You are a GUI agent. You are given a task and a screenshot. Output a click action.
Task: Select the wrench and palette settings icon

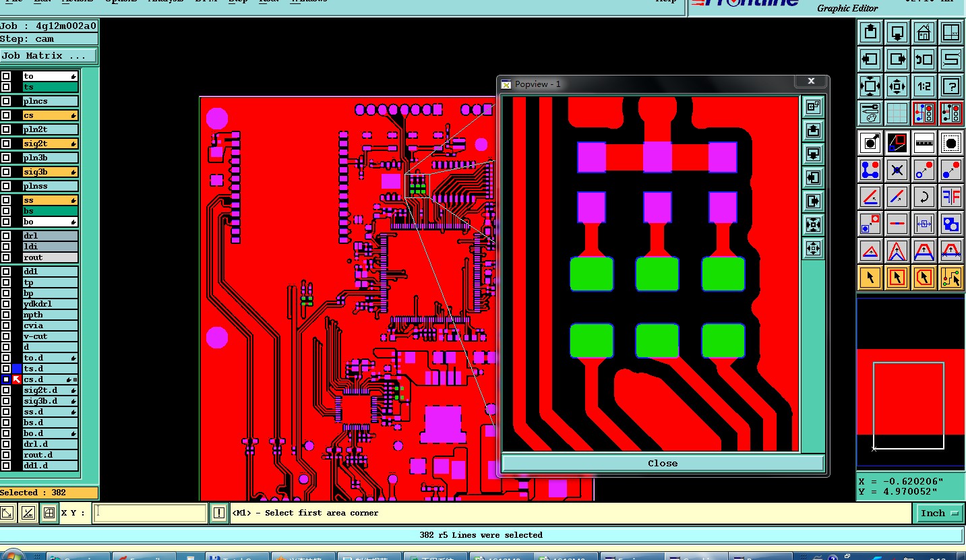click(870, 113)
